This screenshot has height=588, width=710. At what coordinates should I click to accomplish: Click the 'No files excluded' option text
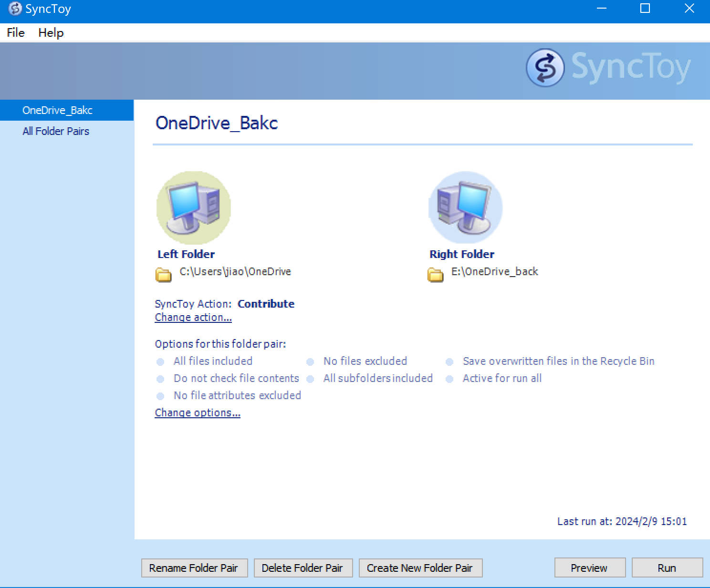click(x=365, y=361)
